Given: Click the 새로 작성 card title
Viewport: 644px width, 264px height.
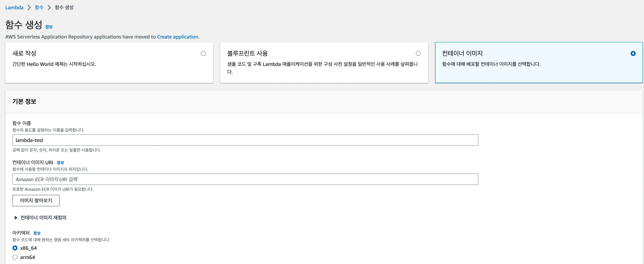Looking at the screenshot, I should click(x=24, y=53).
